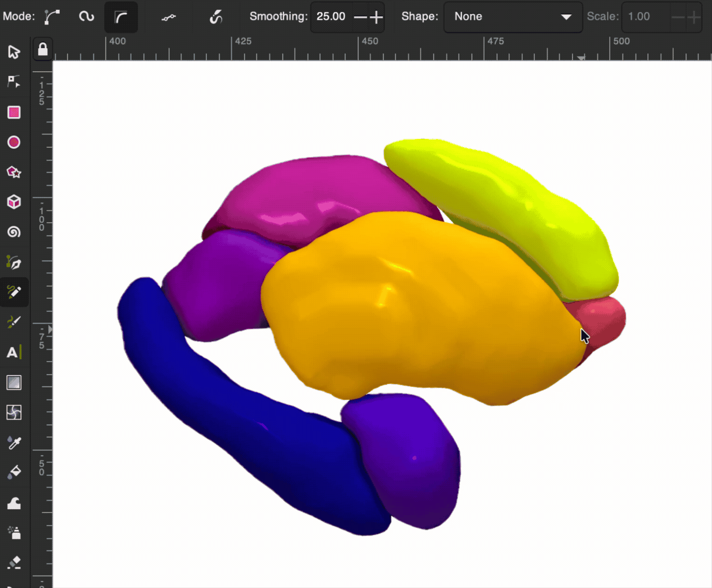Increase Smoothing with the plus button
The width and height of the screenshot is (712, 588).
tap(377, 17)
